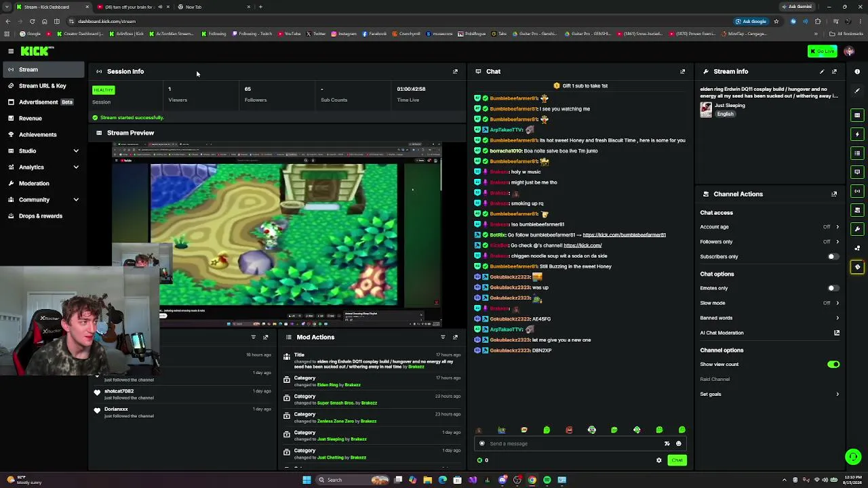Click Gift 1 sub to take 1st
Viewport: 868px width, 488px height.
click(x=580, y=86)
